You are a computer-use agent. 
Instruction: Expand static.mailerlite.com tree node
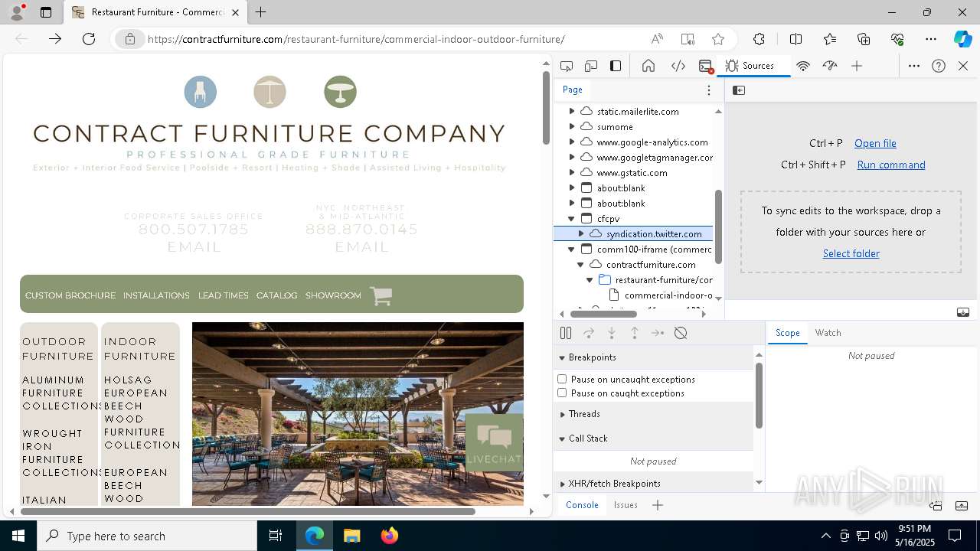(x=571, y=111)
